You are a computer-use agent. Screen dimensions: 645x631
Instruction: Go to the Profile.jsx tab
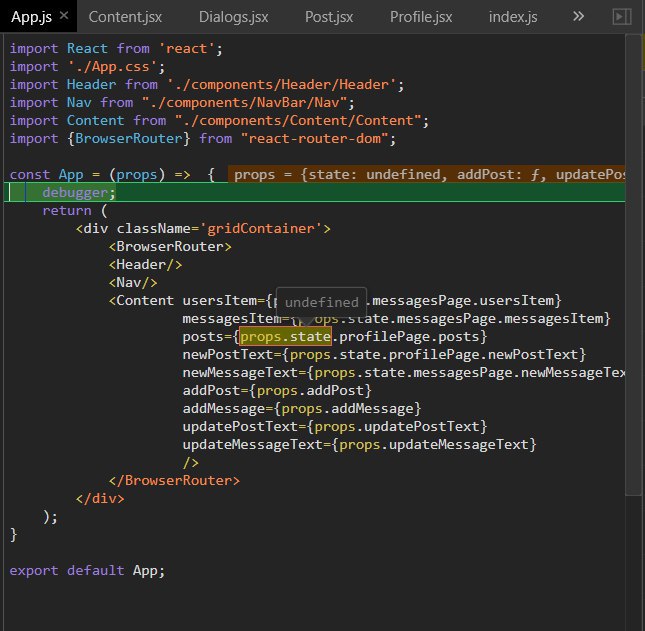click(421, 17)
